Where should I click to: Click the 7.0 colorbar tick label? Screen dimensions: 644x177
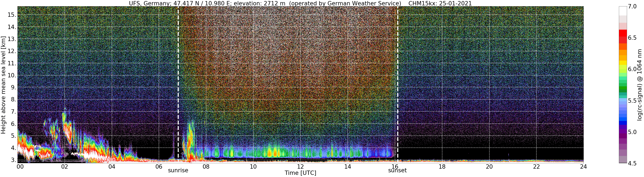click(632, 6)
